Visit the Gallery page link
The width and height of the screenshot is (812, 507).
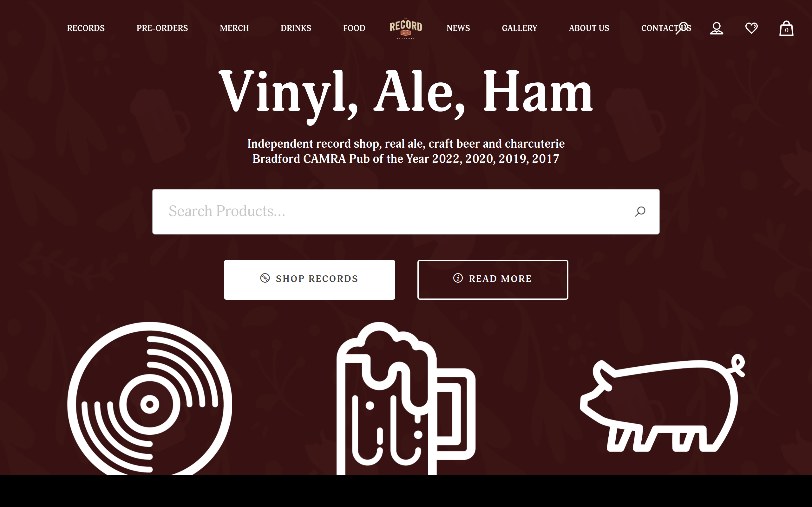pyautogui.click(x=520, y=28)
